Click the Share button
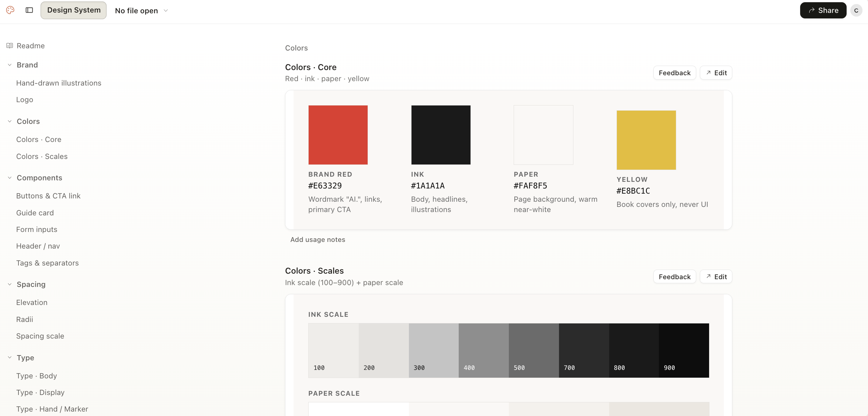The image size is (868, 416). (x=823, y=10)
